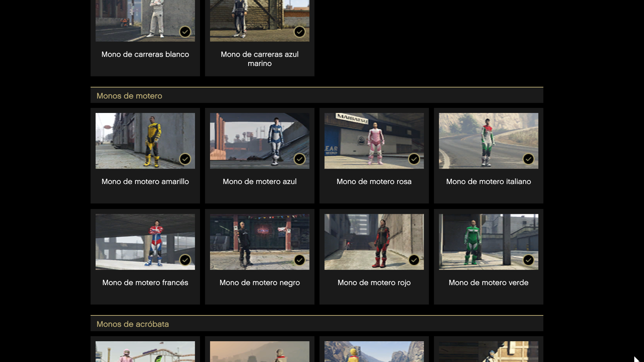Toggle checkmark on Mono de carreras azul marino

pos(300,32)
